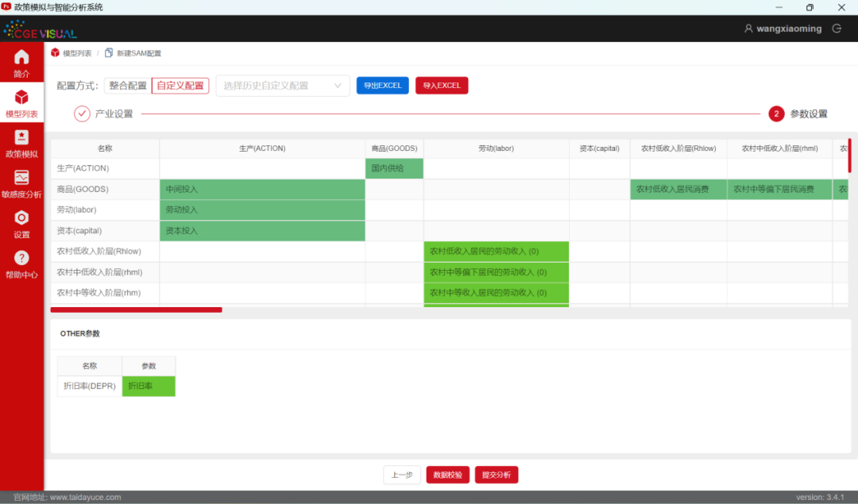Click the 导入EXCEL button

click(x=442, y=85)
